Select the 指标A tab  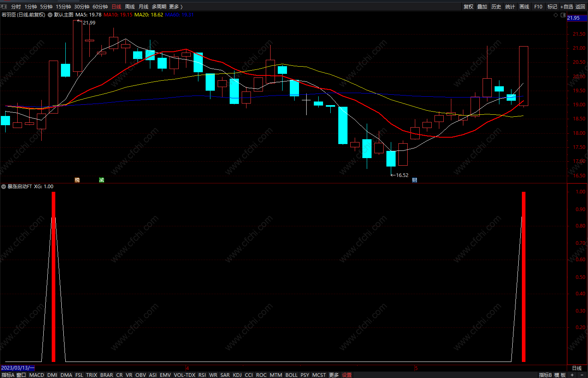(x=8, y=375)
